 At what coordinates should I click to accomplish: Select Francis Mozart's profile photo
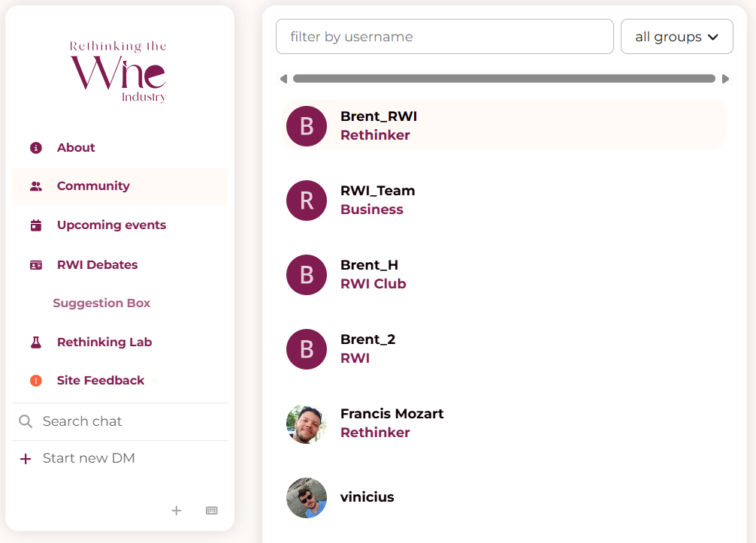pos(307,424)
